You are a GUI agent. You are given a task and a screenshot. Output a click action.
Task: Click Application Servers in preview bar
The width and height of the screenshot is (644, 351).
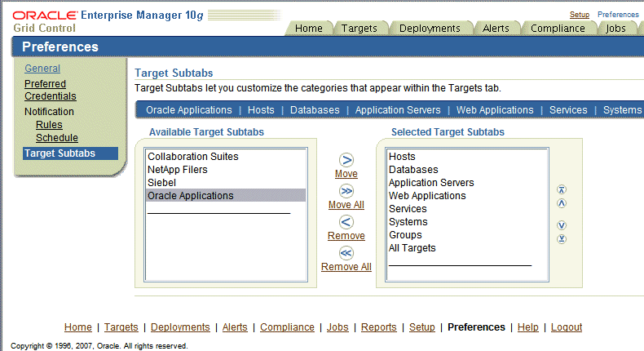coord(398,110)
